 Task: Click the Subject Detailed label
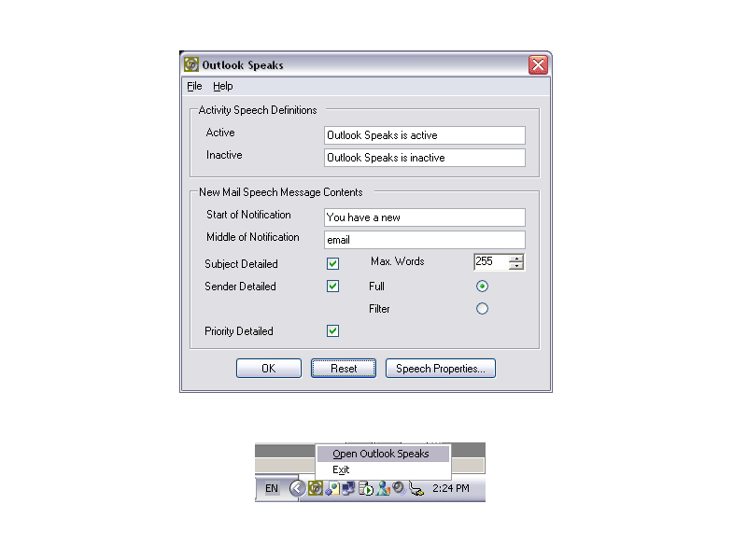tap(241, 264)
